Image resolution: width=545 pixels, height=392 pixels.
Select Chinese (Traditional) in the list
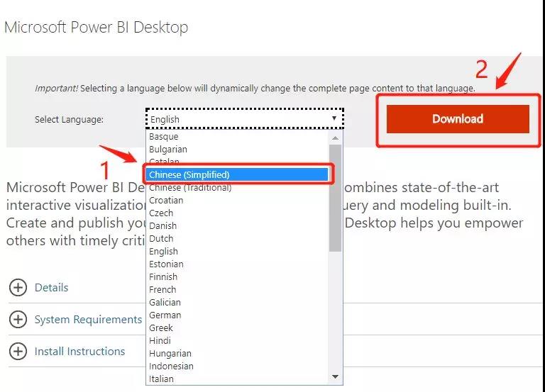(x=238, y=187)
